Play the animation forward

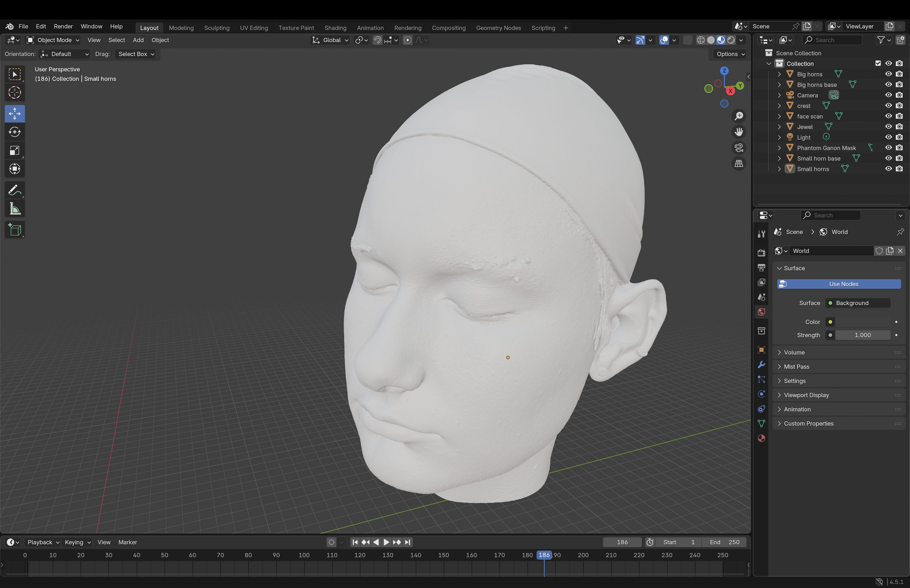pos(386,542)
